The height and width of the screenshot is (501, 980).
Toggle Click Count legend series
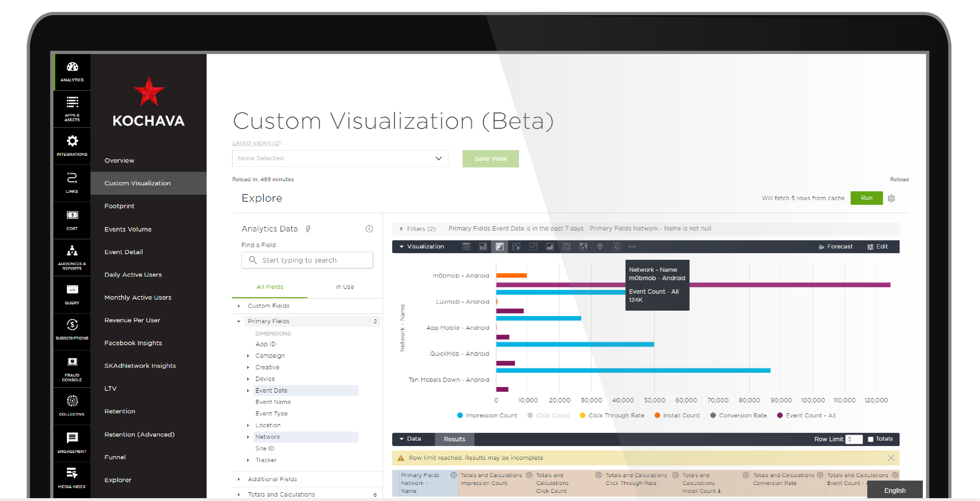coord(549,415)
